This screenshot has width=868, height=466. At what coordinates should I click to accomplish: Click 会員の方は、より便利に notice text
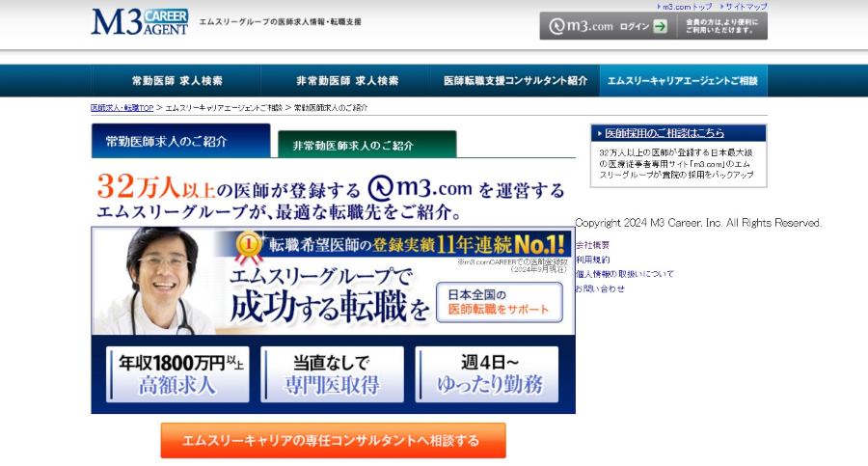pyautogui.click(x=721, y=26)
